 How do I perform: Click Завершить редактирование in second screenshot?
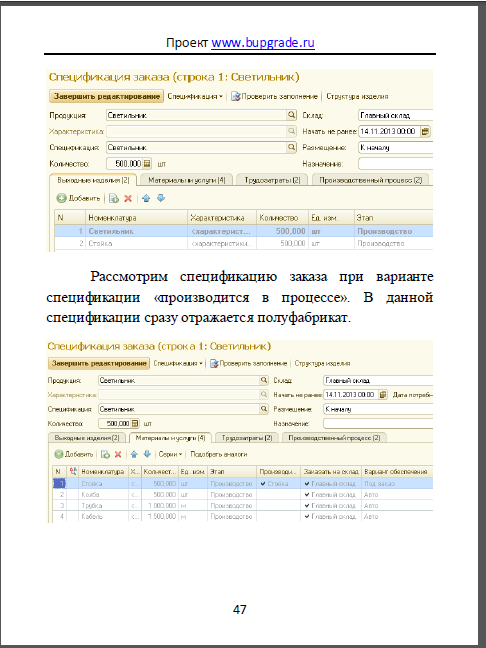click(x=99, y=363)
